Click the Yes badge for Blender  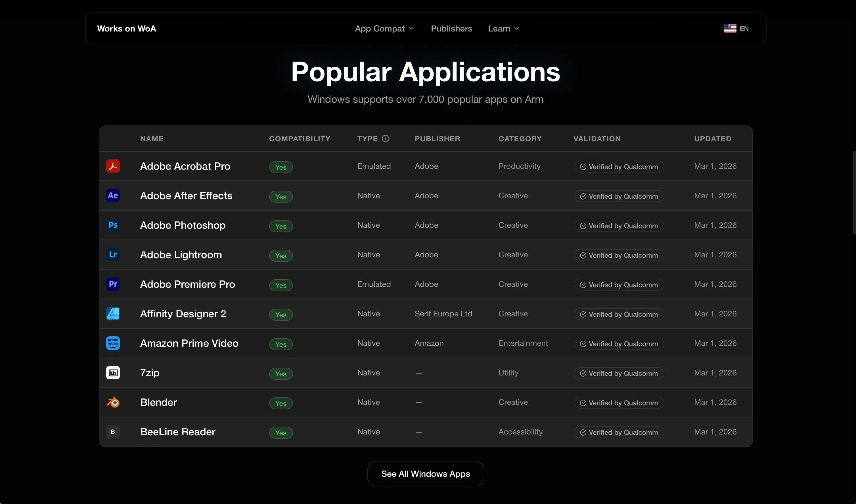click(x=281, y=404)
